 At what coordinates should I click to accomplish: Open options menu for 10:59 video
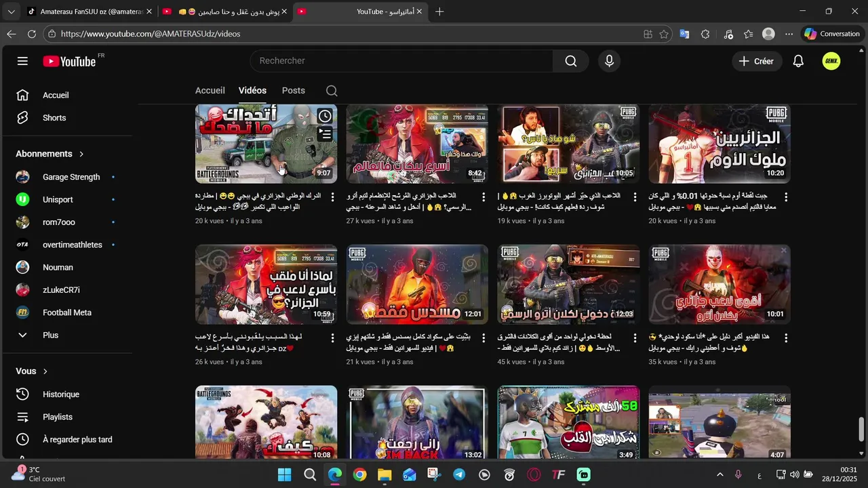(x=332, y=338)
